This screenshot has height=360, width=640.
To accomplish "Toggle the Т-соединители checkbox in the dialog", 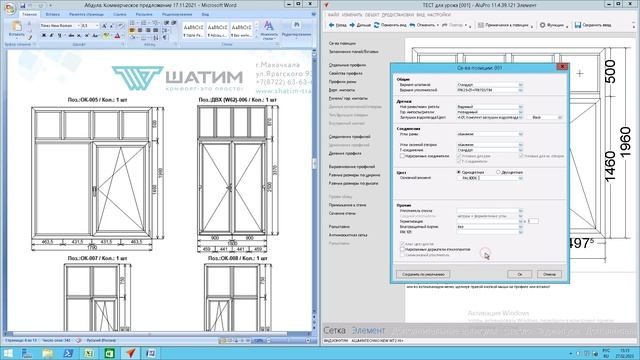I will [459, 161].
